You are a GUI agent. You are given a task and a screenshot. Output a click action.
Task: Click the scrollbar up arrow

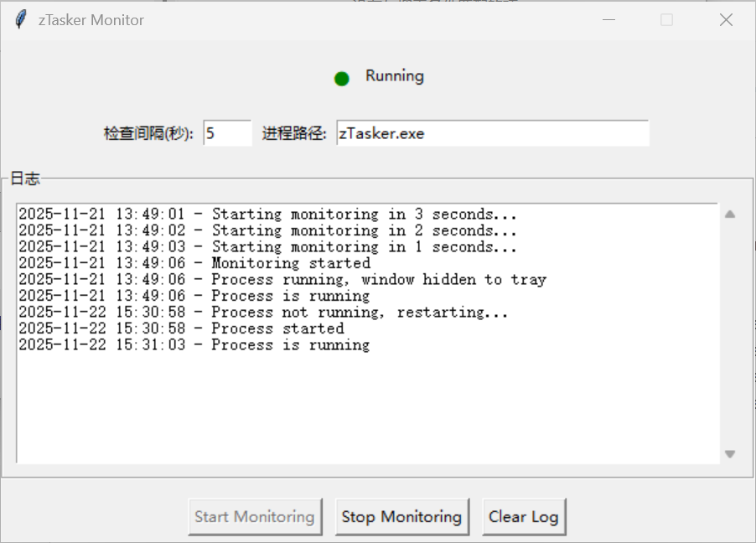pos(729,214)
